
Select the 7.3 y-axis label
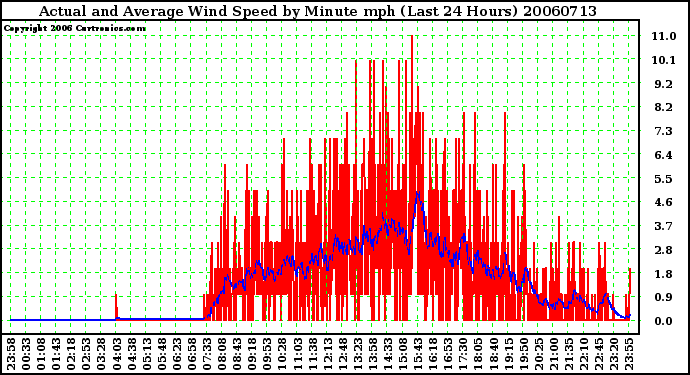click(664, 131)
